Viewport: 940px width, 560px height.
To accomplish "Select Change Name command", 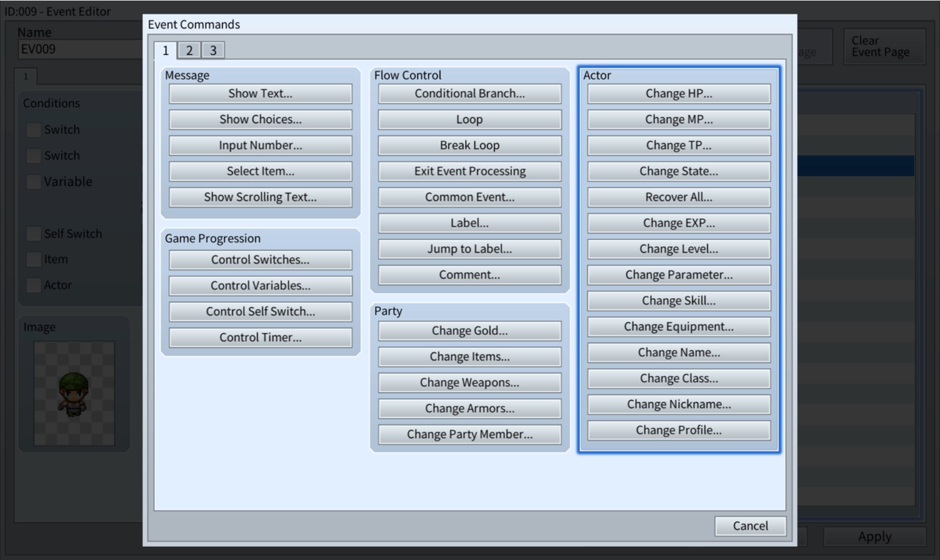I will (679, 353).
